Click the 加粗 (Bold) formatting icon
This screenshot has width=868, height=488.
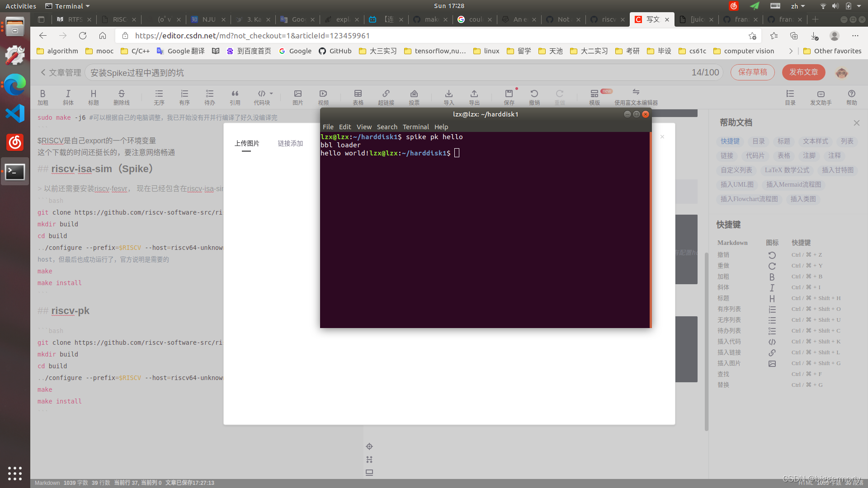[43, 97]
